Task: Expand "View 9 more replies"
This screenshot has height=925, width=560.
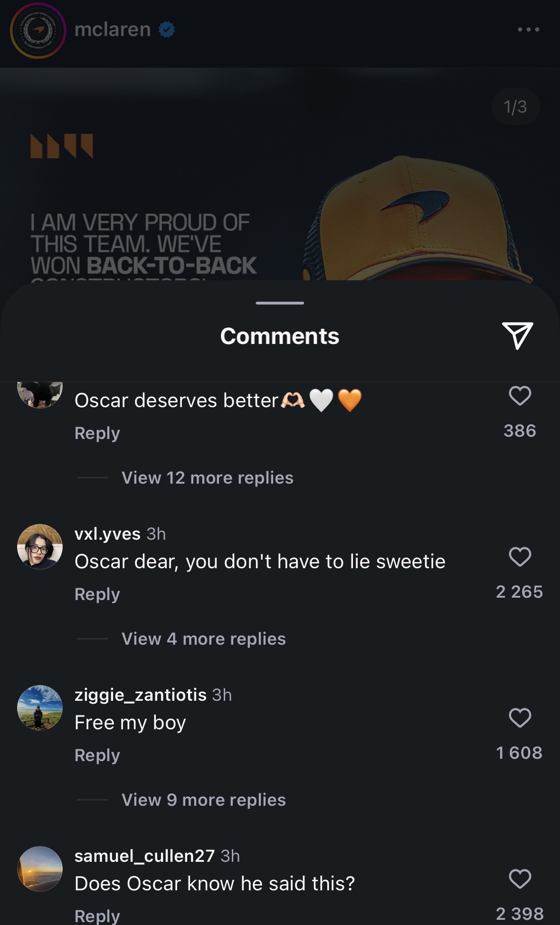Action: point(203,800)
